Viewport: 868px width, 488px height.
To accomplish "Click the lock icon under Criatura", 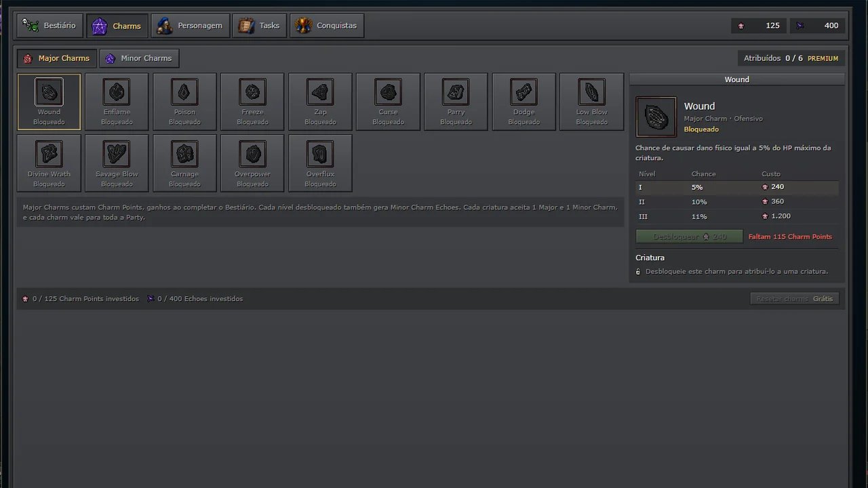I will [638, 272].
